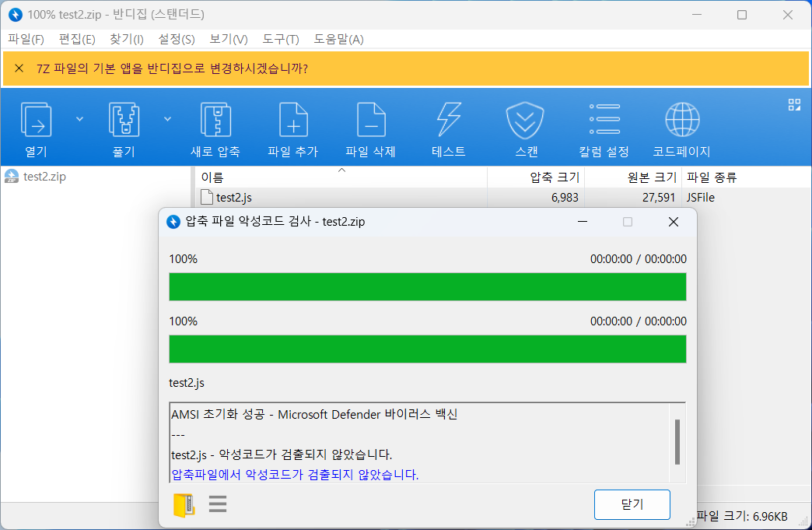
Task: Dismiss the yellow 7Z default app banner
Action: coord(19,68)
